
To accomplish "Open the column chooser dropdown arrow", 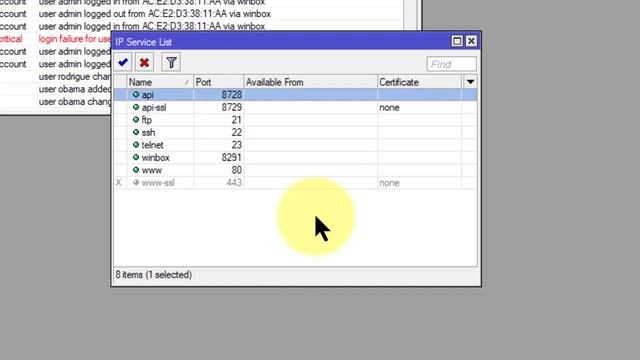I will coord(470,82).
